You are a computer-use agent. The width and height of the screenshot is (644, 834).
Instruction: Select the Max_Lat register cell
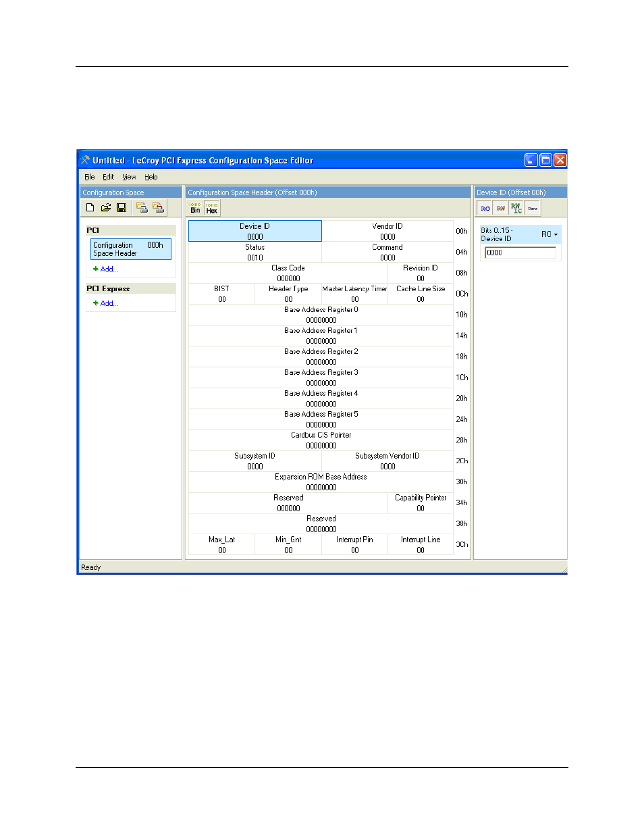point(221,545)
